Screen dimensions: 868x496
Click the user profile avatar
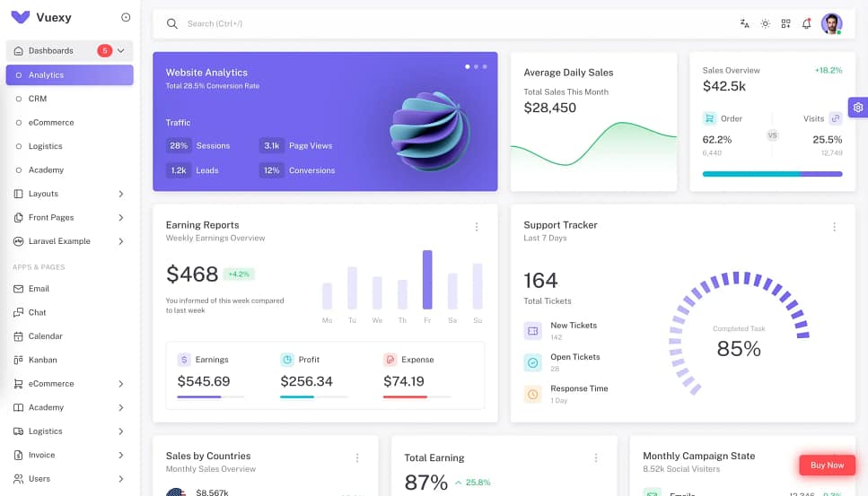(x=831, y=23)
